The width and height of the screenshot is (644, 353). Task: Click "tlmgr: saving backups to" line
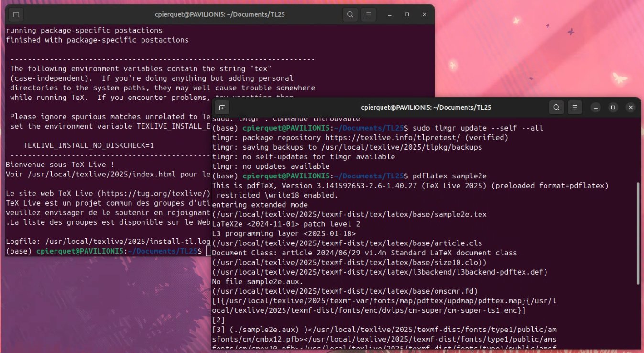347,147
